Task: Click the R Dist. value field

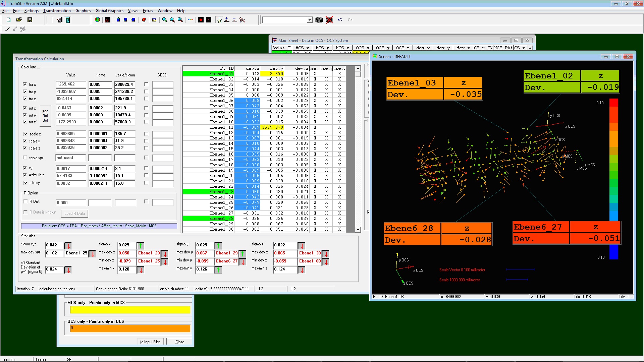Action: [x=71, y=203]
